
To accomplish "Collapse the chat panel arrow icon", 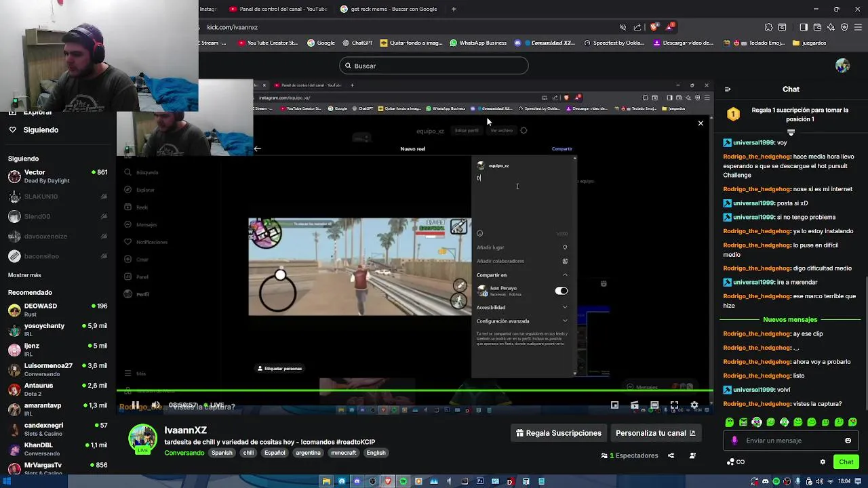I will [727, 89].
